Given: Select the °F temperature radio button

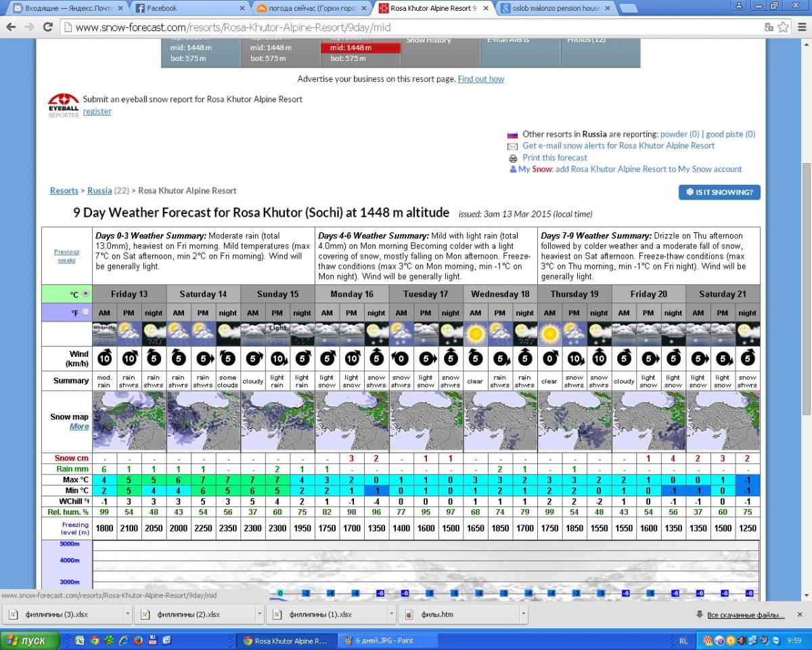Looking at the screenshot, I should coord(85,313).
